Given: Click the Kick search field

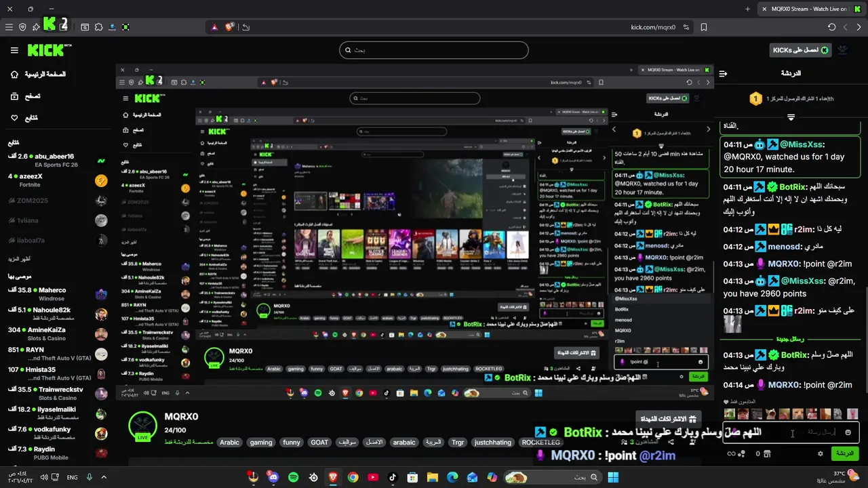Looking at the screenshot, I should (434, 50).
